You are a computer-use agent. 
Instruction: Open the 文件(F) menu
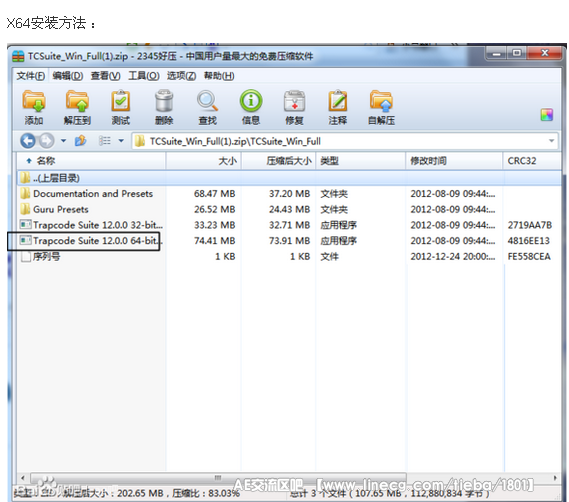click(31, 76)
